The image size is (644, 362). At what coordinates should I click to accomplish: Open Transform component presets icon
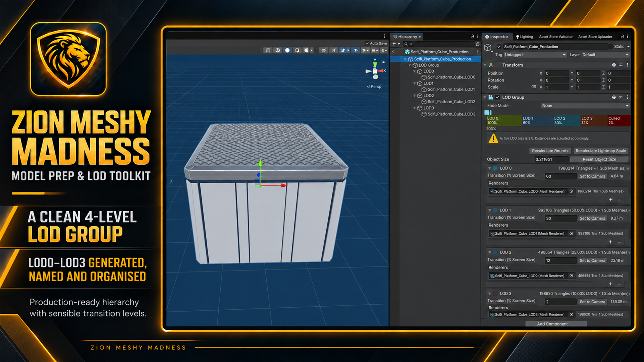621,65
